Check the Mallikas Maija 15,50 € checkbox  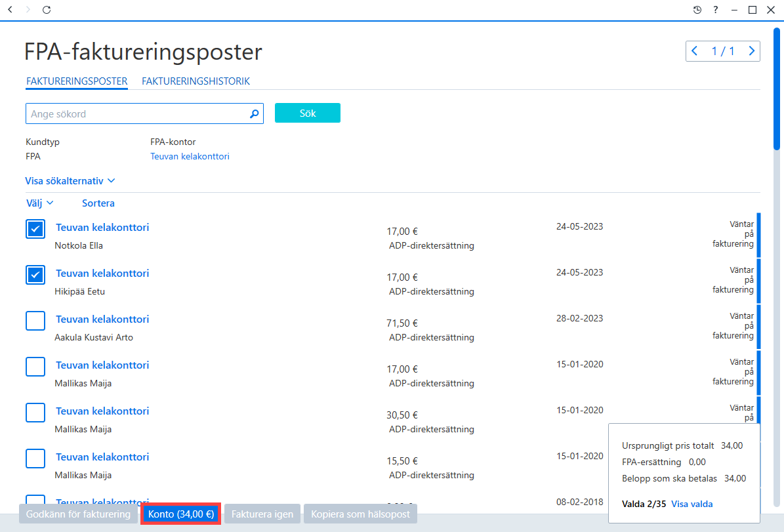[x=35, y=459]
